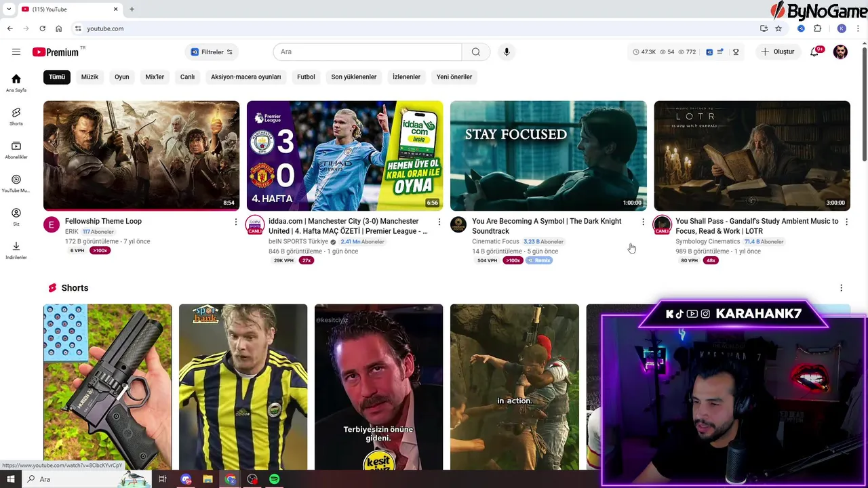
Task: Play the Manchester City 3-0 thumbnail
Action: pos(344,156)
